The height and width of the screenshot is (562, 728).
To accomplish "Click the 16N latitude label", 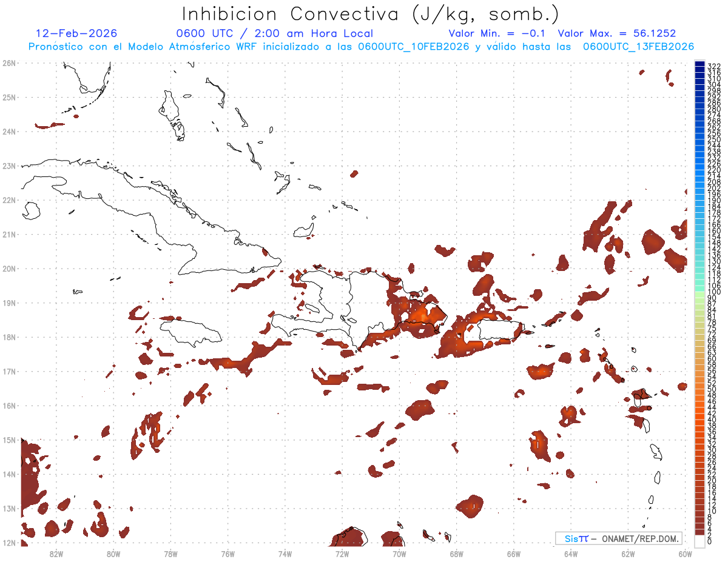I will coord(9,406).
